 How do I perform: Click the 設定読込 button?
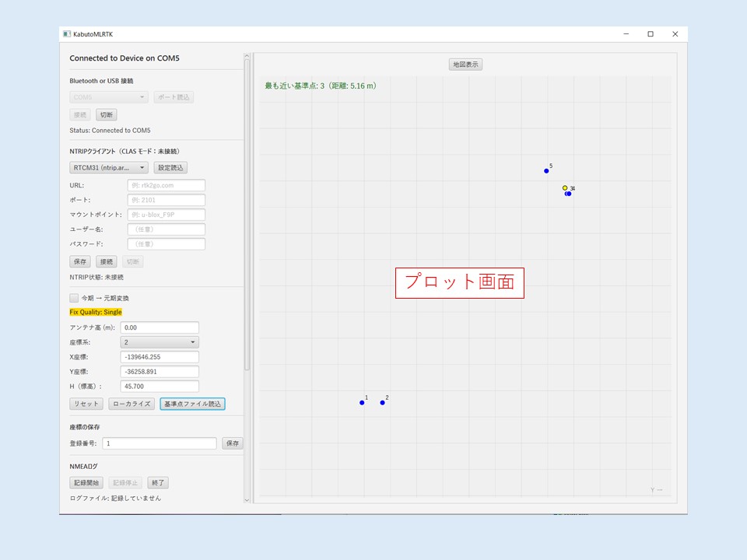tap(170, 168)
